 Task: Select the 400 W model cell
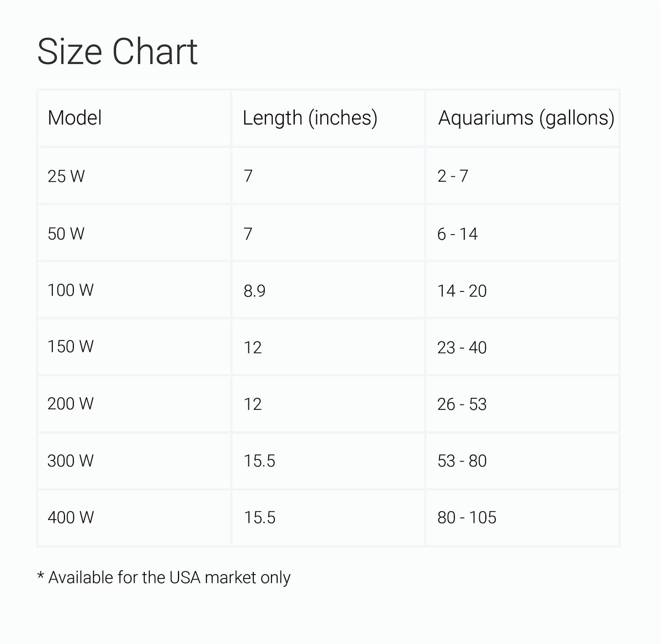pos(71,517)
